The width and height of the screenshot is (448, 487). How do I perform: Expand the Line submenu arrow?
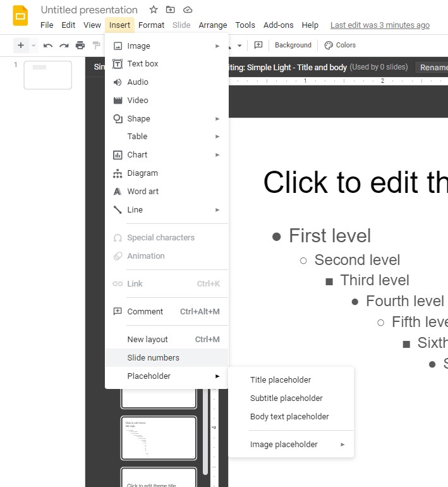click(217, 210)
